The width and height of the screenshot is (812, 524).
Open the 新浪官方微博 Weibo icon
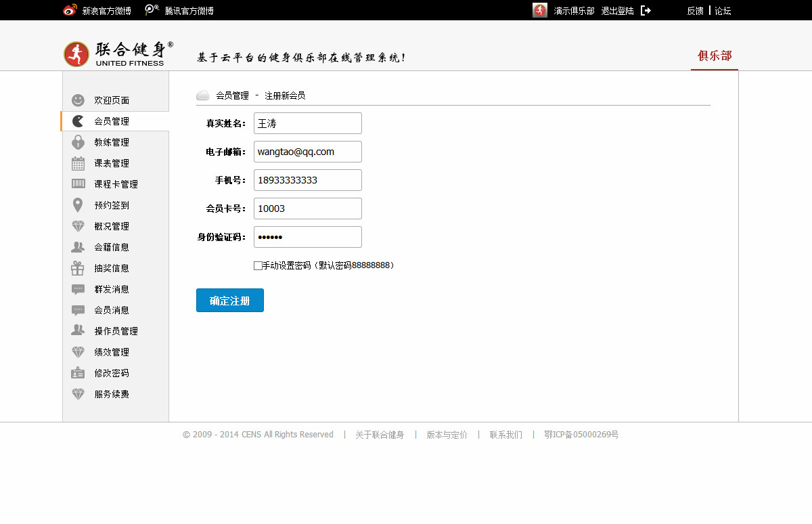(70, 10)
